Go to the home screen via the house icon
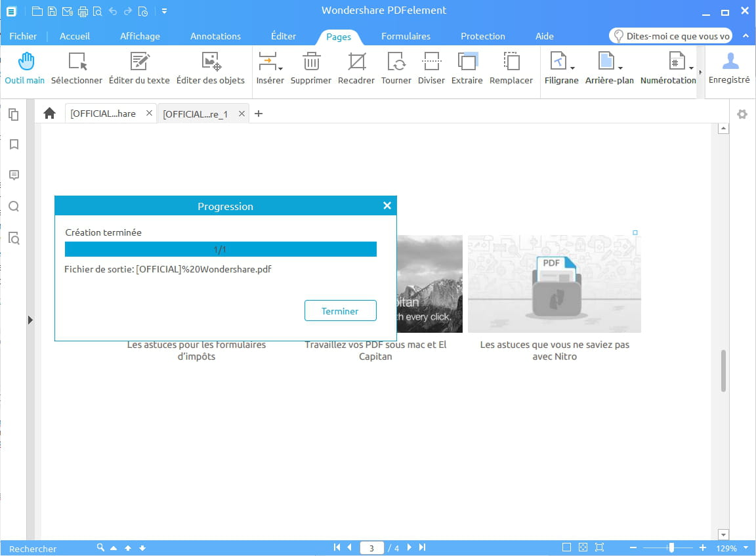The image size is (756, 556). (50, 114)
